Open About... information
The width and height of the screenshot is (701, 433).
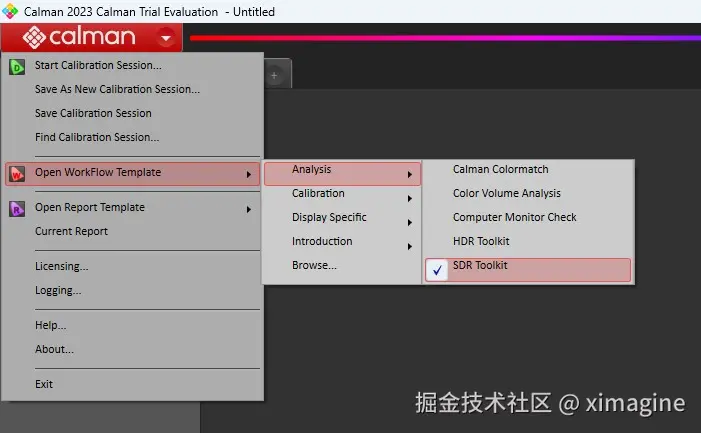(55, 349)
